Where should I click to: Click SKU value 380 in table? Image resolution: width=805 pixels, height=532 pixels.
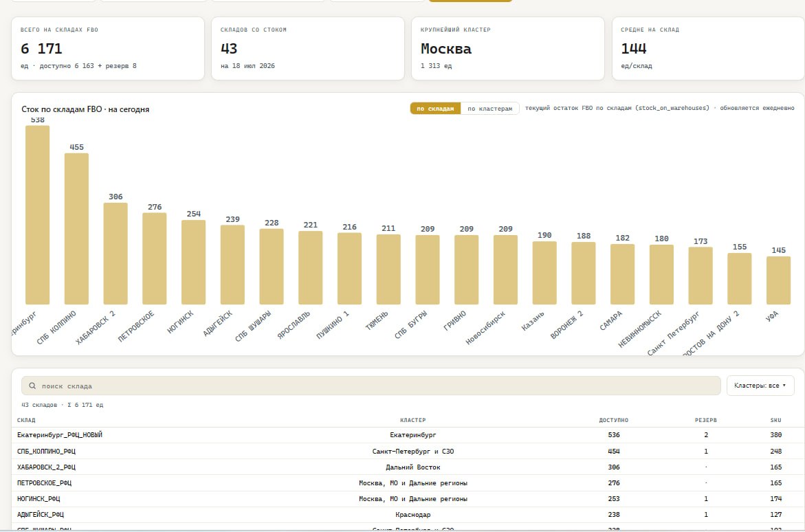coord(775,435)
